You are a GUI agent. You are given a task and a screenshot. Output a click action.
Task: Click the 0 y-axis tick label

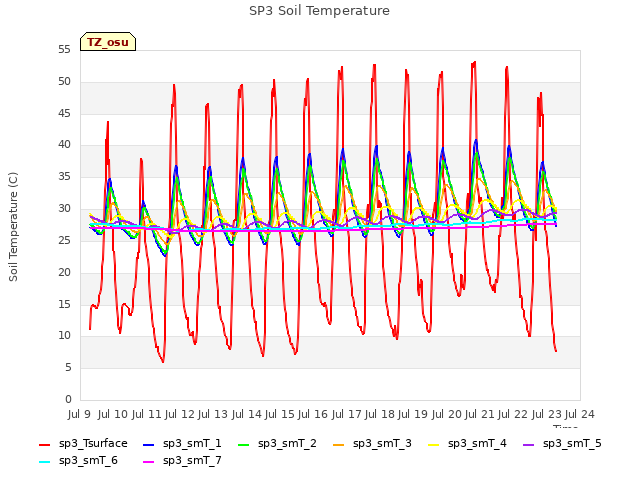pos(68,400)
